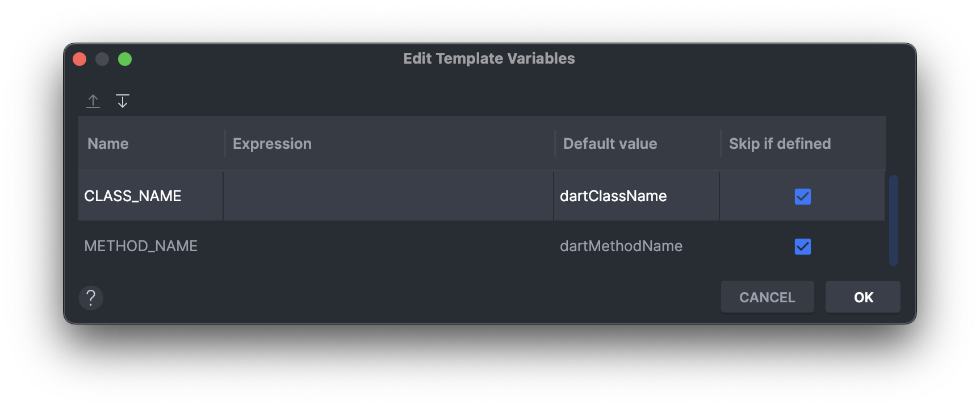Edit the dartClassName default value cell
The image size is (980, 408).
(x=636, y=196)
